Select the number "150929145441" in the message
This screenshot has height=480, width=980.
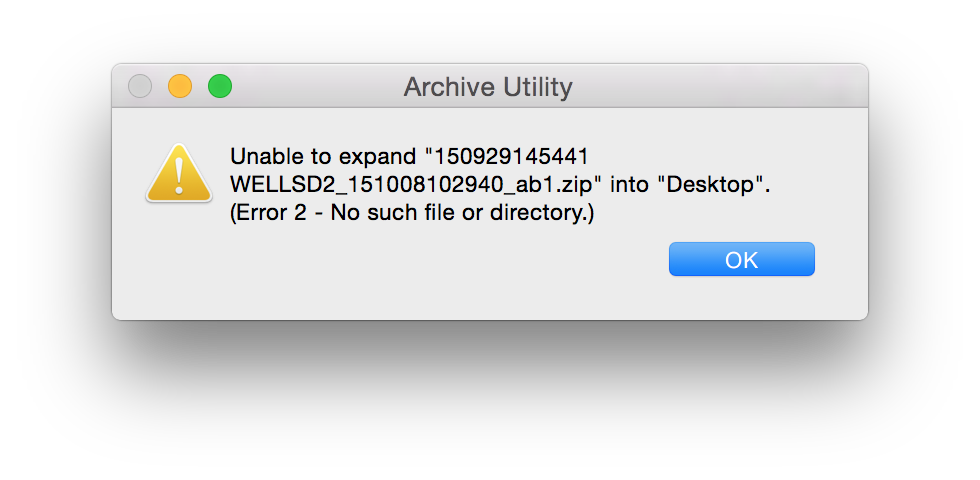[510, 157]
